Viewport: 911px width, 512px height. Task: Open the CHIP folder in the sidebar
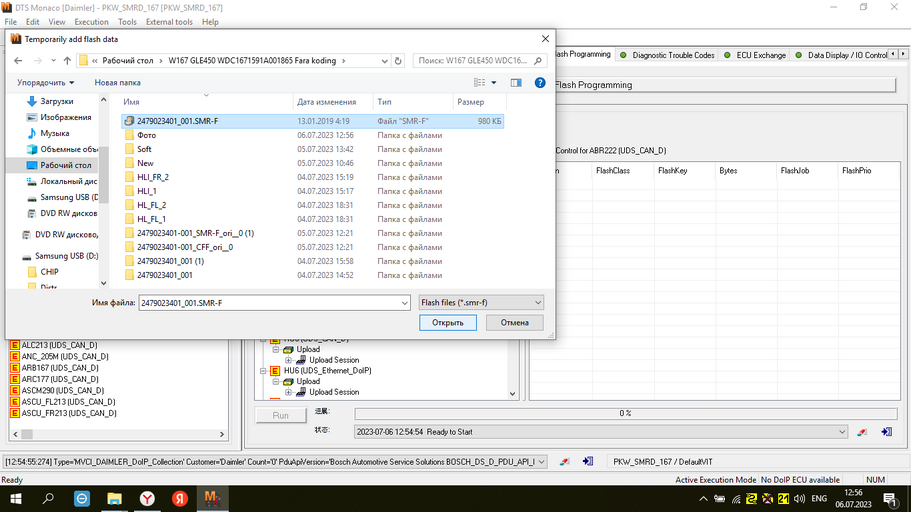click(49, 271)
